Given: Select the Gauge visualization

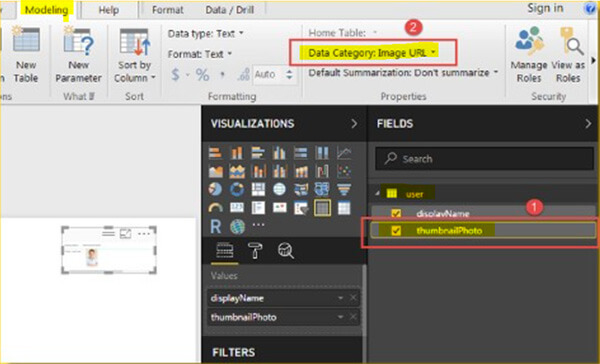Looking at the screenshot, I should pyautogui.click(x=215, y=208).
